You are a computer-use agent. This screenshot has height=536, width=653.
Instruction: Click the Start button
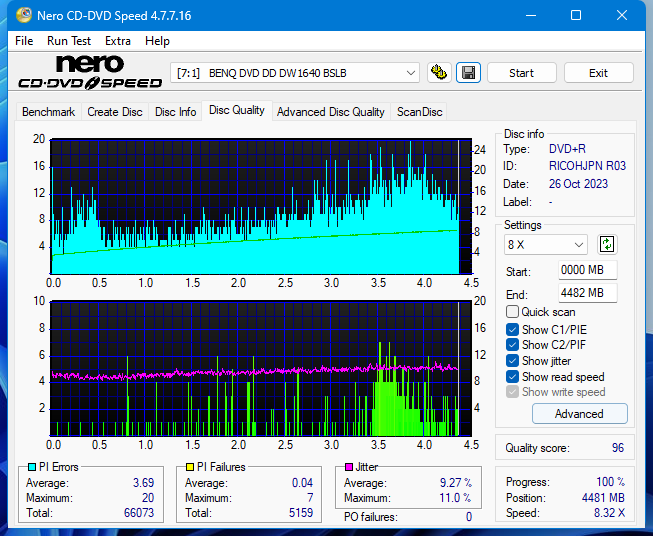click(x=521, y=73)
